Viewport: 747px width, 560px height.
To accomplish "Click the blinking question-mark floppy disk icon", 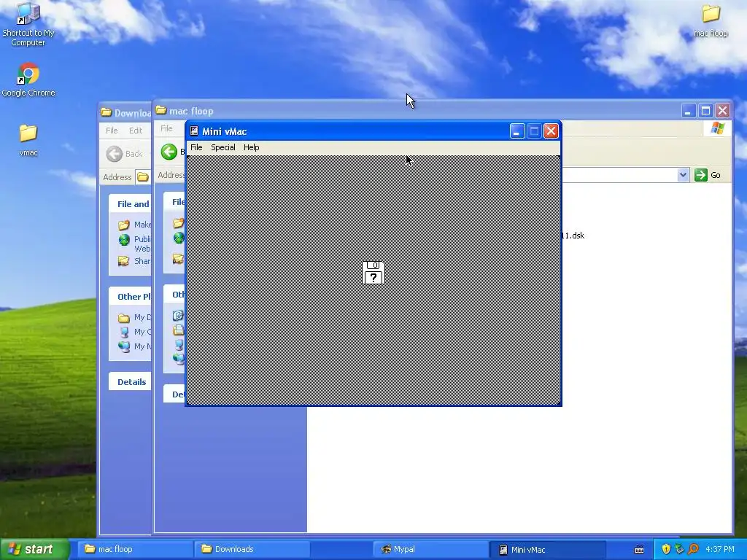I will click(x=373, y=273).
